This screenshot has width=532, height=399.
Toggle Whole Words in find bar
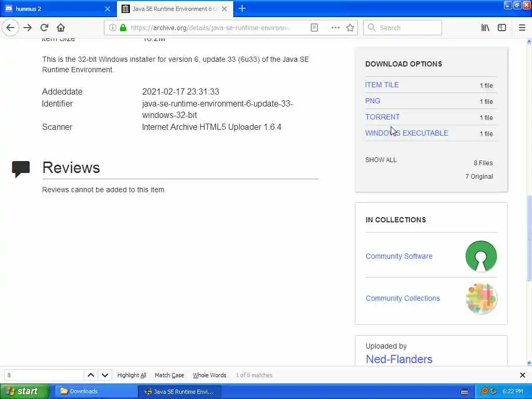tap(209, 375)
